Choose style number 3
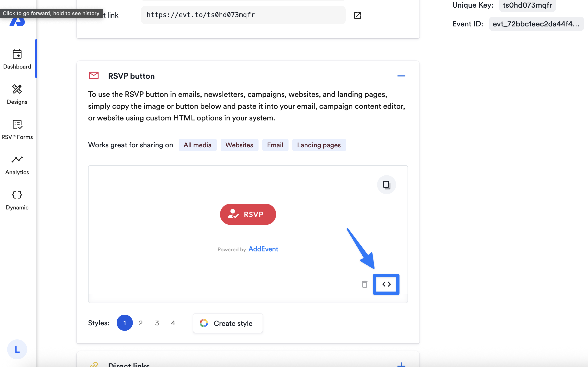 click(x=157, y=323)
